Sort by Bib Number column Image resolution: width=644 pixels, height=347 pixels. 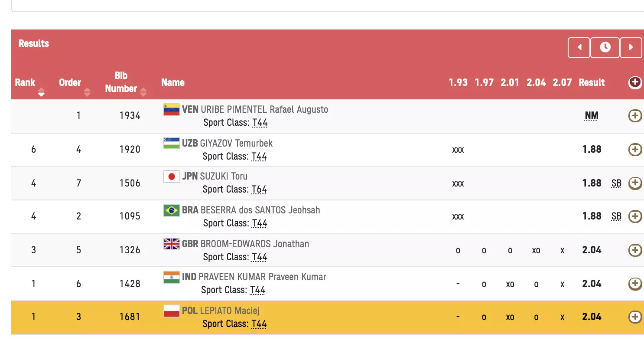(x=143, y=92)
